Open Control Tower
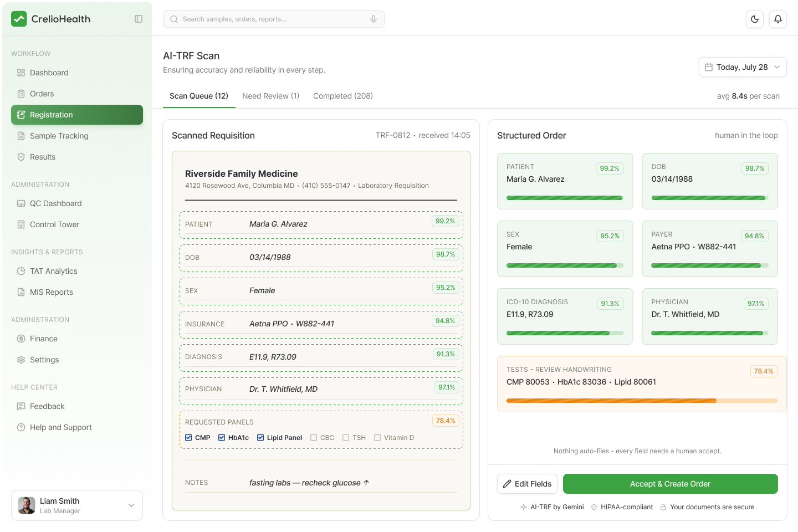This screenshot has width=798, height=532. point(77,224)
